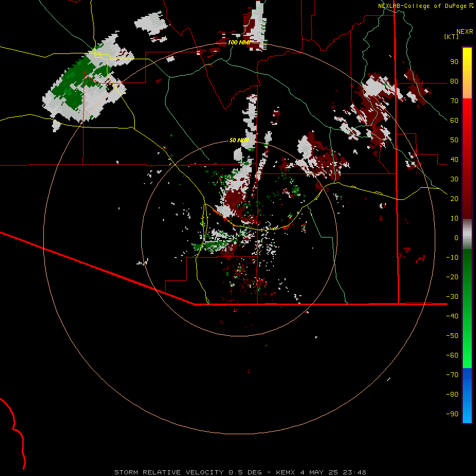Image resolution: width=476 pixels, height=476 pixels.
Task: Click the -90 value on the velocity scale
Action: pos(452,414)
